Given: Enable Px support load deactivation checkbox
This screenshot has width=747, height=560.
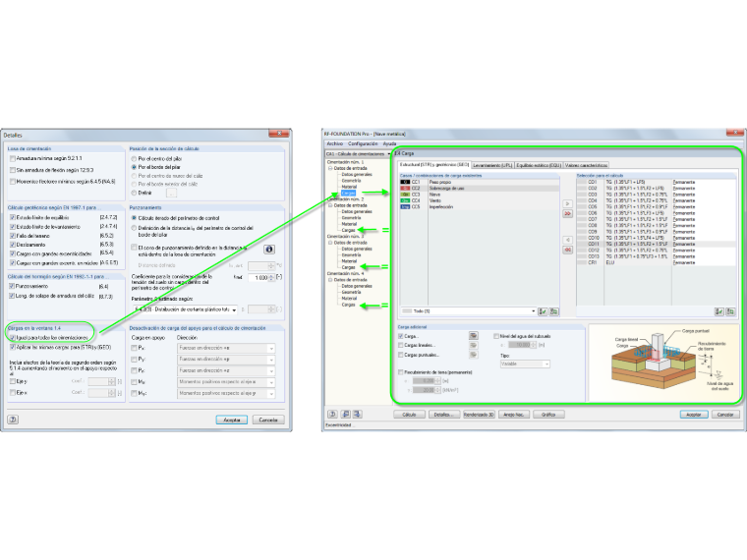Looking at the screenshot, I should 134,348.
